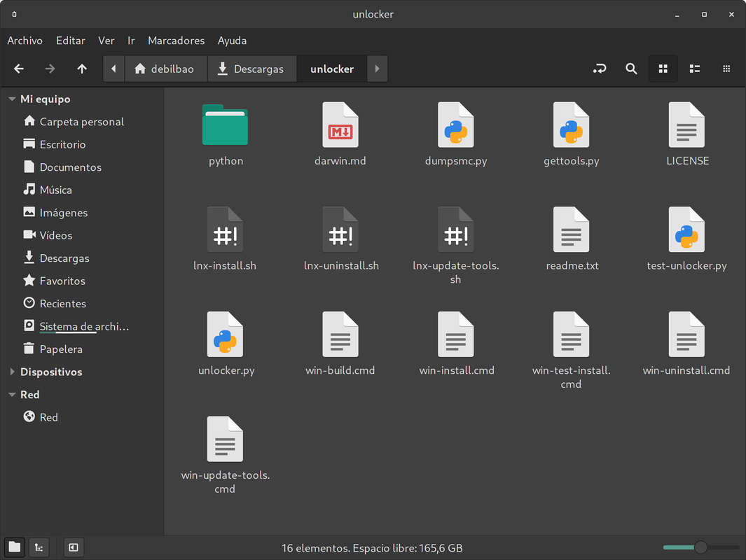The width and height of the screenshot is (746, 560).
Task: Toggle location entry path button
Action: (600, 69)
